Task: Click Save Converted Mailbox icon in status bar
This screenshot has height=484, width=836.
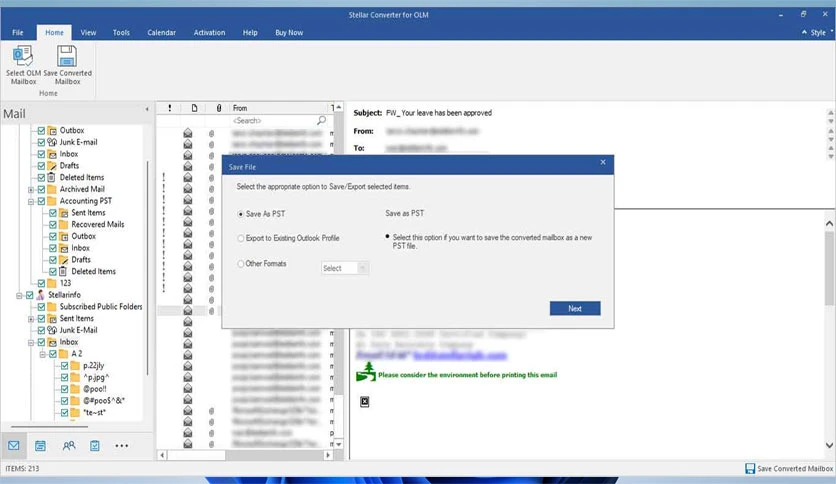Action: pyautogui.click(x=750, y=469)
